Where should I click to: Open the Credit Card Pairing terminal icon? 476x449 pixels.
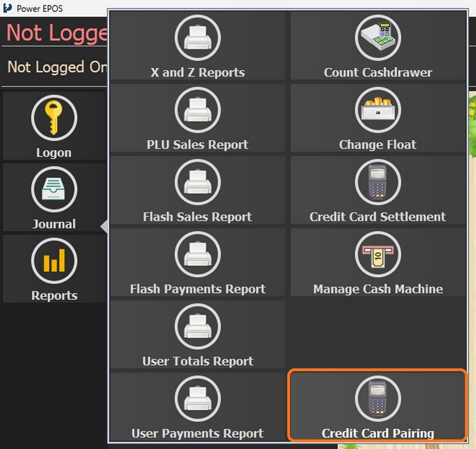(x=378, y=398)
